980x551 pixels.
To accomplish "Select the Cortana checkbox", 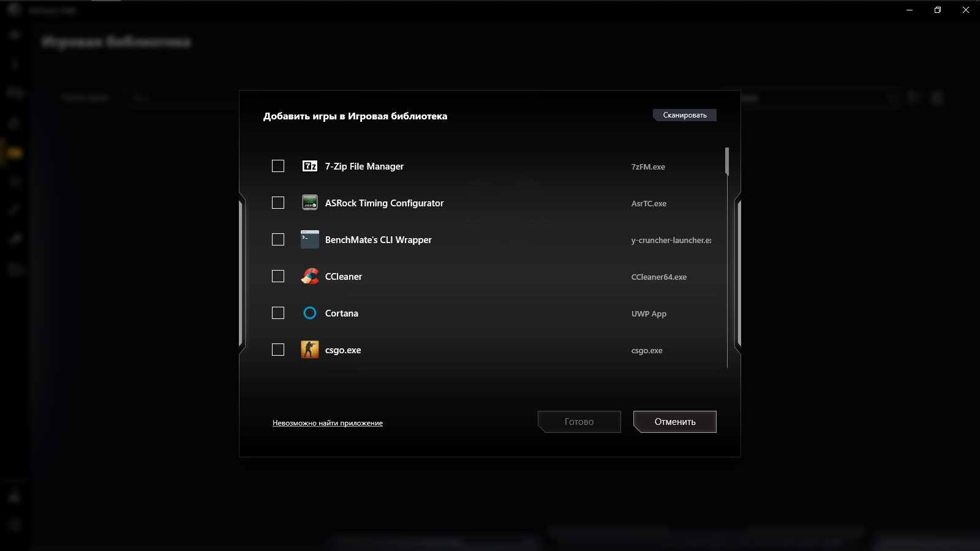I will pos(278,313).
